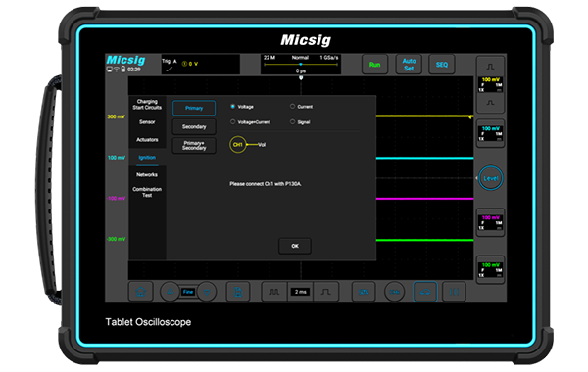Click the Normal acquisition mode text
Viewport: 588px width, 372px height.
click(300, 58)
